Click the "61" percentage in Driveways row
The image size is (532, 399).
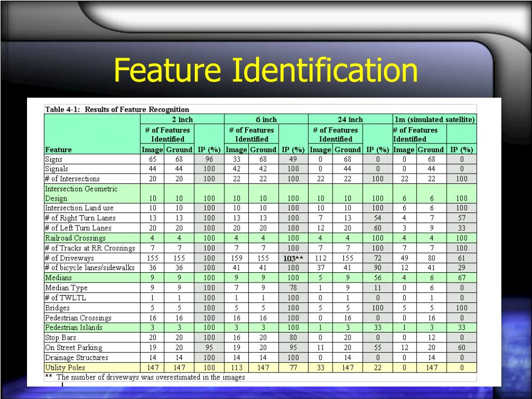pyautogui.click(x=462, y=258)
